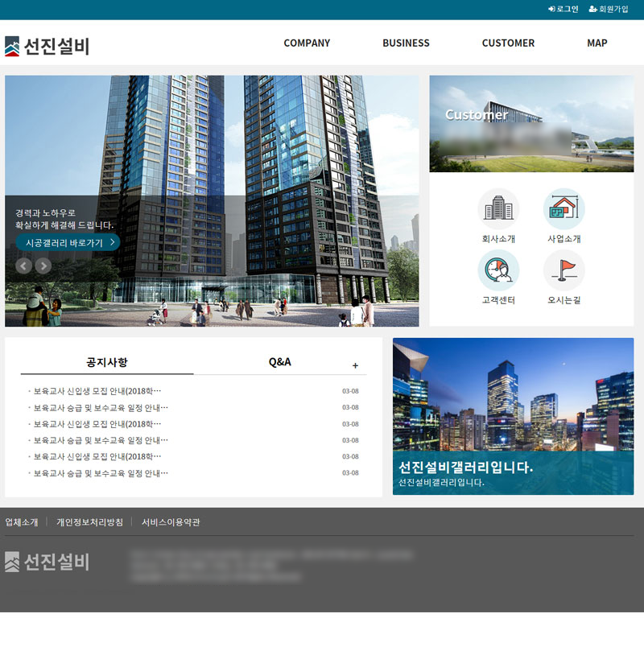
Task: Click the 회원가입 link
Action: [609, 9]
